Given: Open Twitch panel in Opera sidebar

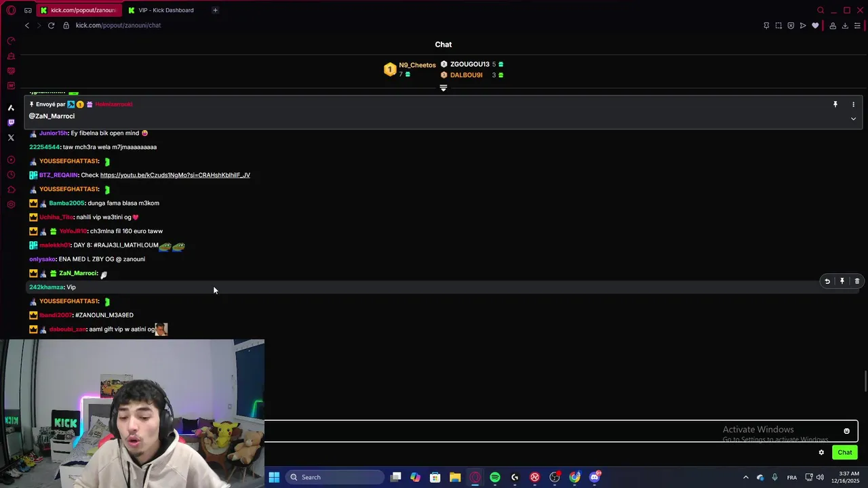Looking at the screenshot, I should (11, 123).
